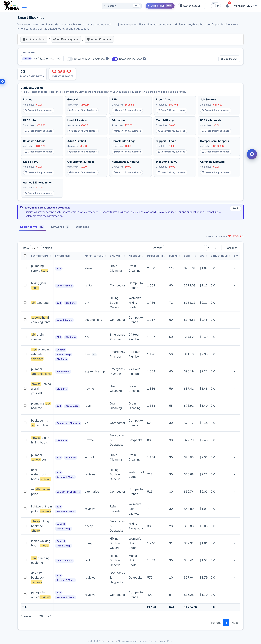The height and width of the screenshot is (644, 261).
Task: Click the Enterprise 2/25 plan badge
Action: click(160, 6)
